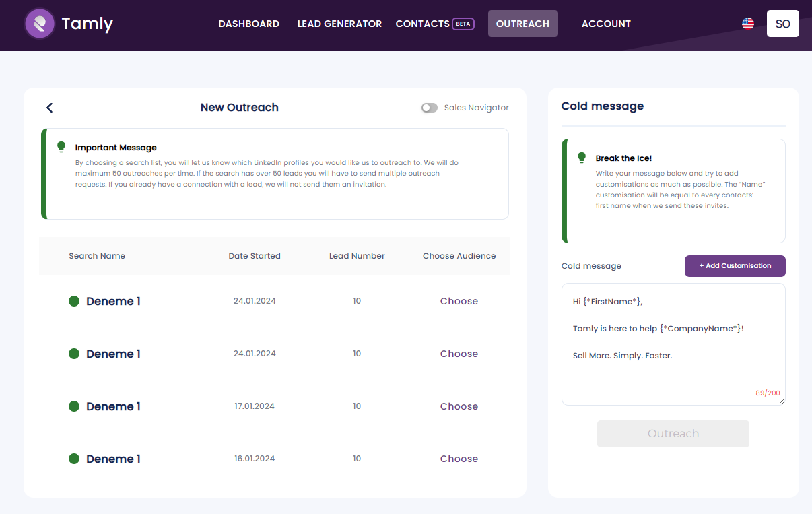Viewport: 812px width, 514px height.
Task: Click the {*FirstName*} placeholder in message
Action: pos(611,302)
